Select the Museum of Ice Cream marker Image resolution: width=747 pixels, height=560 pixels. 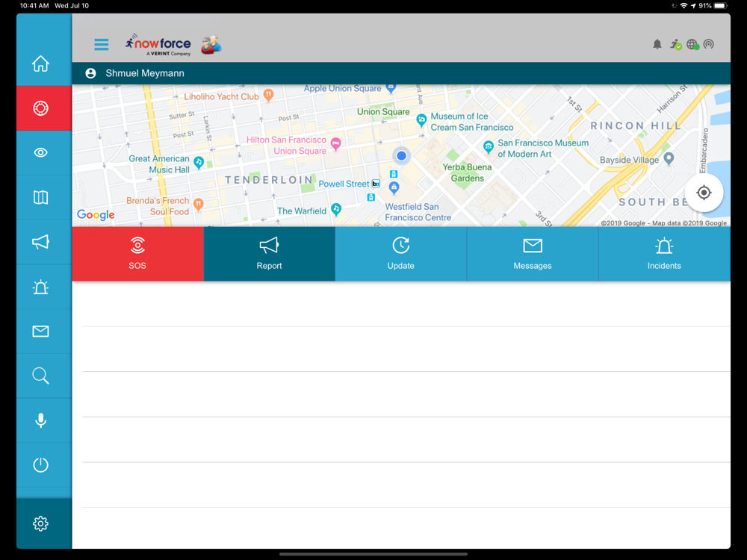(x=421, y=120)
